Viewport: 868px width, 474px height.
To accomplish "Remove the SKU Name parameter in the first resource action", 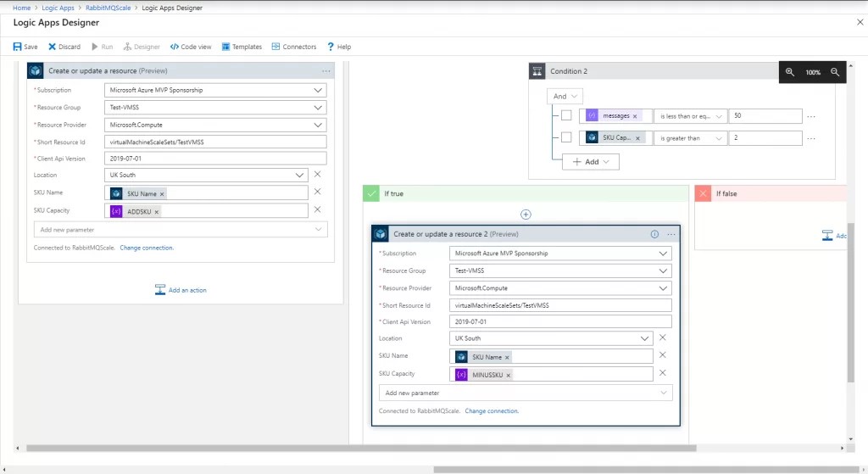I will pos(317,192).
